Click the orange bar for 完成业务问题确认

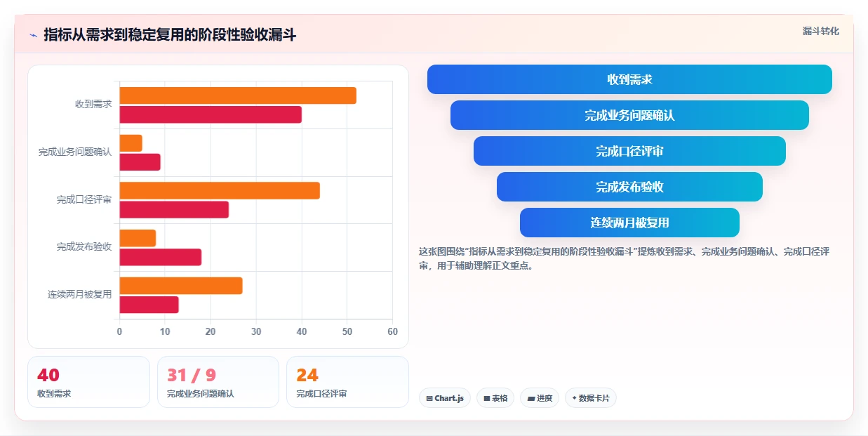[131, 143]
